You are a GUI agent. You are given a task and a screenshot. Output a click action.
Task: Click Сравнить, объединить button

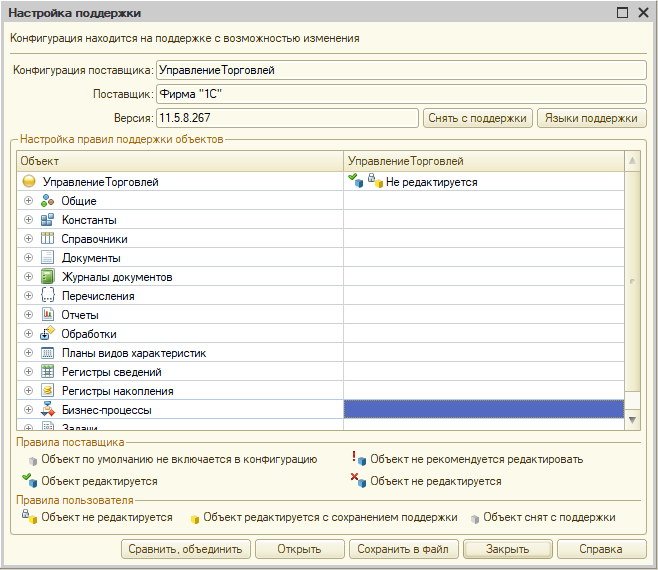pyautogui.click(x=185, y=549)
